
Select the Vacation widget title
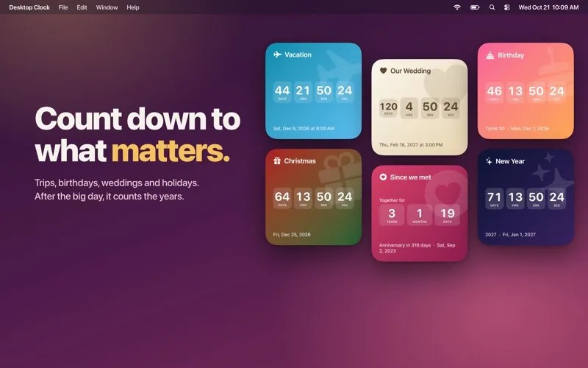pyautogui.click(x=298, y=54)
